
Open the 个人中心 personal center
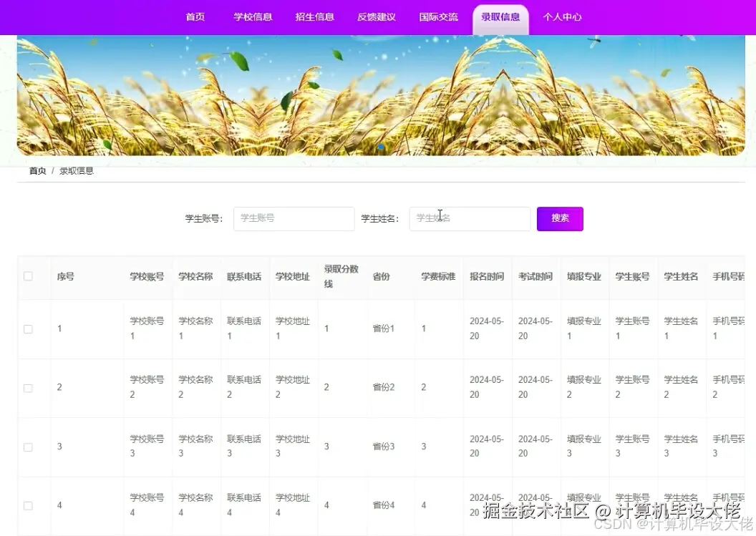(563, 16)
